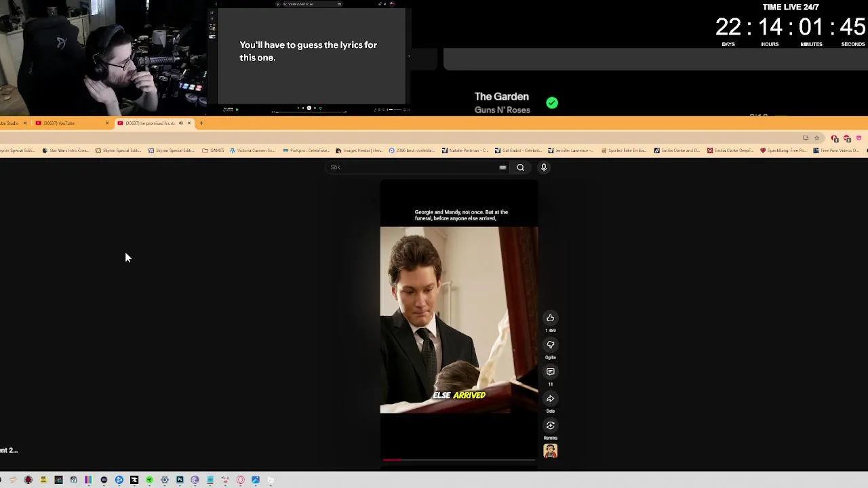Seek using the Short's red progress bar
This screenshot has width=868, height=488.
[458, 460]
